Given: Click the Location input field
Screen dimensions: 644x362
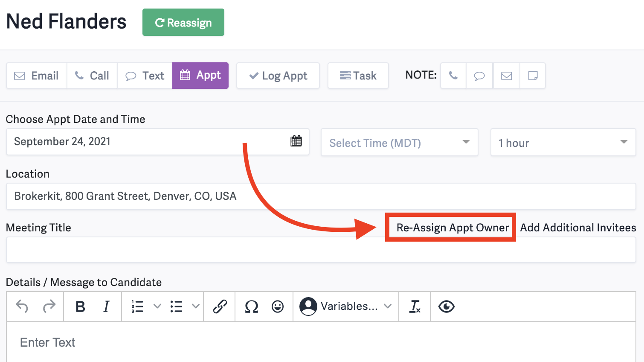Looking at the screenshot, I should click(321, 196).
